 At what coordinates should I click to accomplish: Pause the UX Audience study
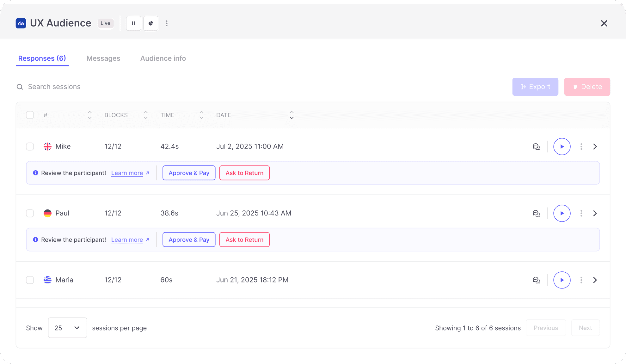pyautogui.click(x=133, y=23)
